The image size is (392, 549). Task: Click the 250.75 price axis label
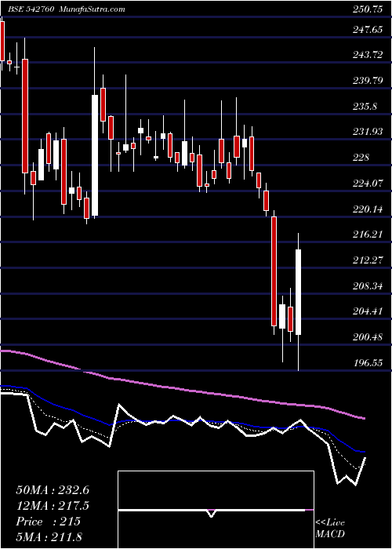pyautogui.click(x=368, y=9)
